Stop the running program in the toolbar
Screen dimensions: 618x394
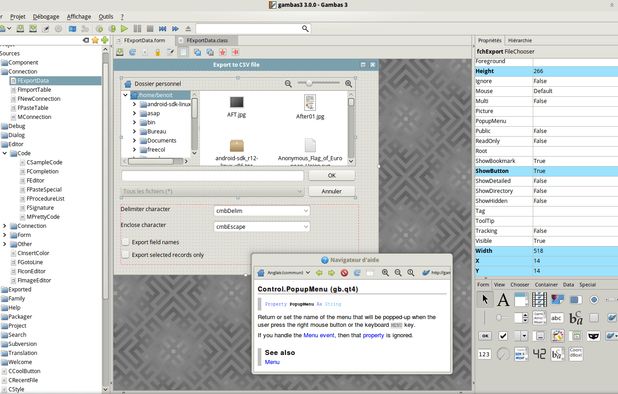pos(150,28)
